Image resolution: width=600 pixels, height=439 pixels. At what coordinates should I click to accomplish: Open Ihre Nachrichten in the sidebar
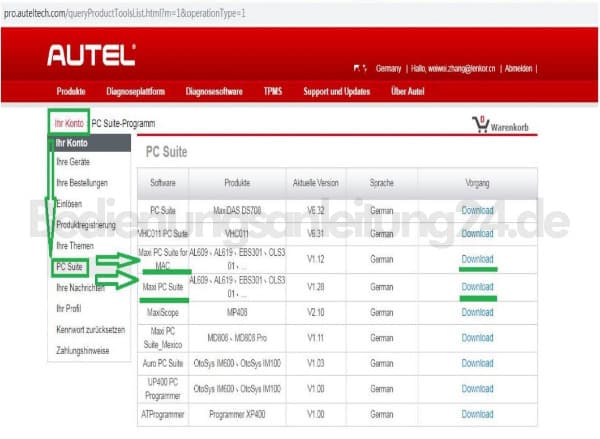pyautogui.click(x=80, y=288)
